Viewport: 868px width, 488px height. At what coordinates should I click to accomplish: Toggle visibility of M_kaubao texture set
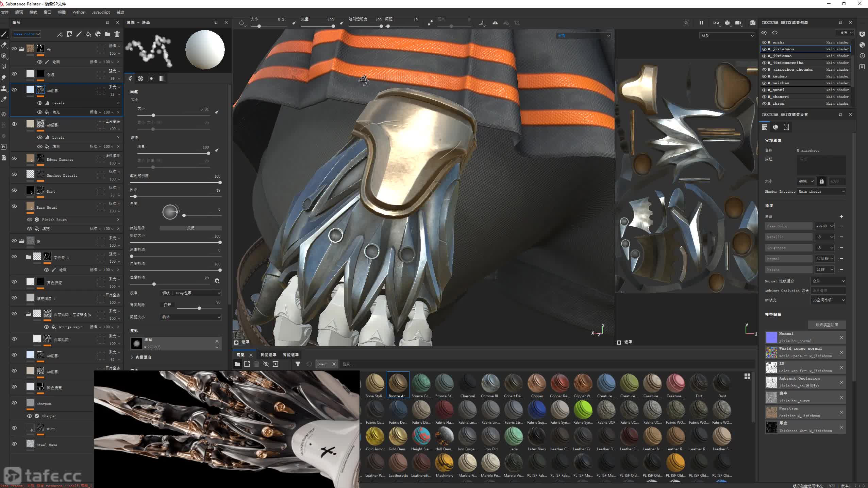pyautogui.click(x=764, y=76)
